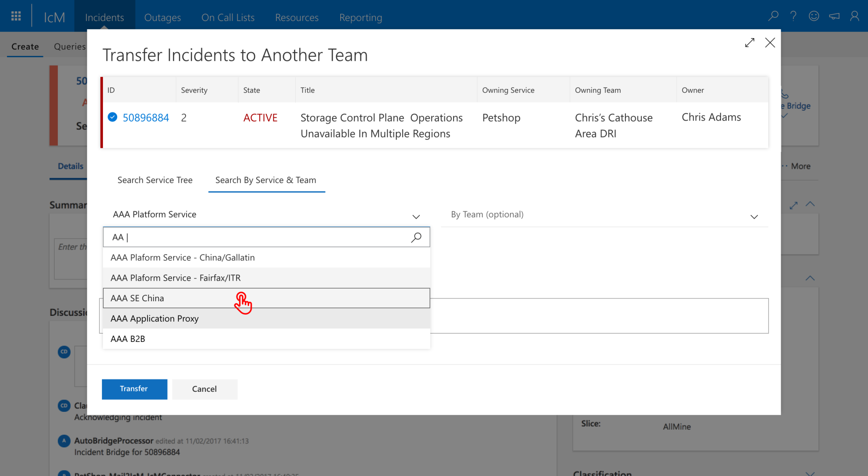868x476 pixels.
Task: Click the service search input field
Action: click(x=266, y=237)
